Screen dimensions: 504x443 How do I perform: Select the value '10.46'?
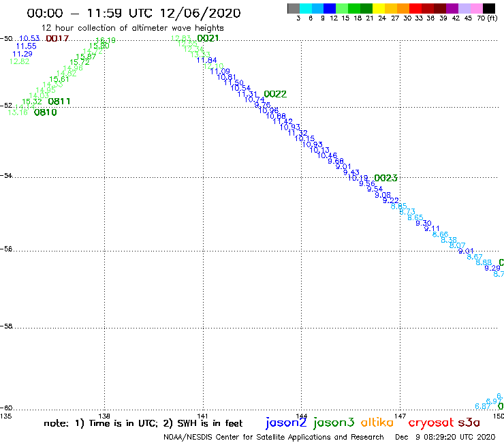(327, 155)
